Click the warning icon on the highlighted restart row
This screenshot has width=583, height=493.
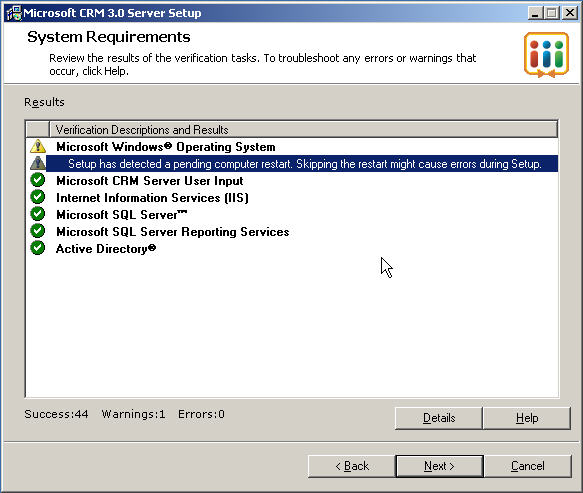pos(38,163)
